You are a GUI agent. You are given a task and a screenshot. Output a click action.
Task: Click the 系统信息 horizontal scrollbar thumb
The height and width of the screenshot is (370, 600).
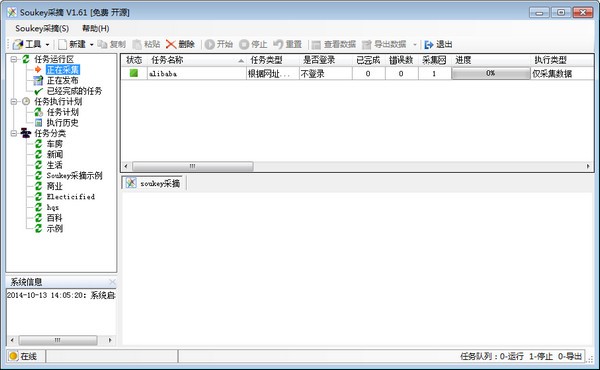click(x=58, y=340)
